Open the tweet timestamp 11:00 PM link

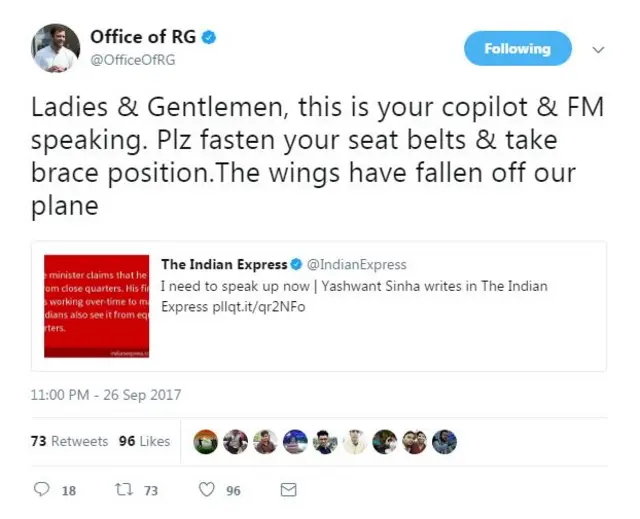(x=106, y=395)
